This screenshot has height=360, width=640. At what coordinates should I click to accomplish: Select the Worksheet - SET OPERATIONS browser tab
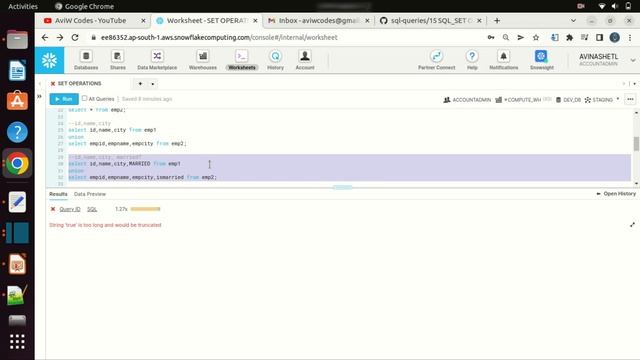coord(207,20)
